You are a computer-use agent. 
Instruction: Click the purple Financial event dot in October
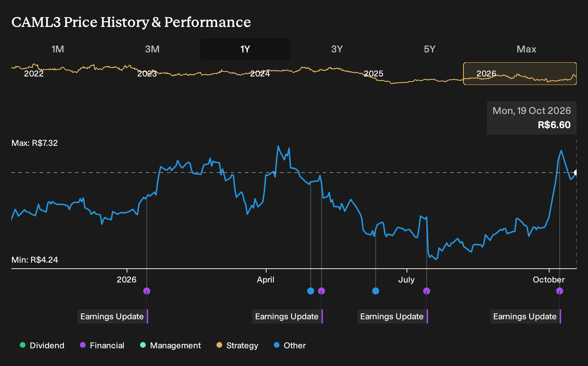click(x=560, y=291)
